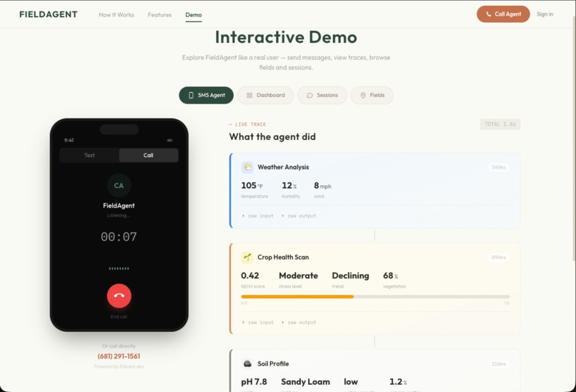Viewport: 576px width, 392px height.
Task: Click the LIVE TRACE label
Action: click(x=247, y=124)
